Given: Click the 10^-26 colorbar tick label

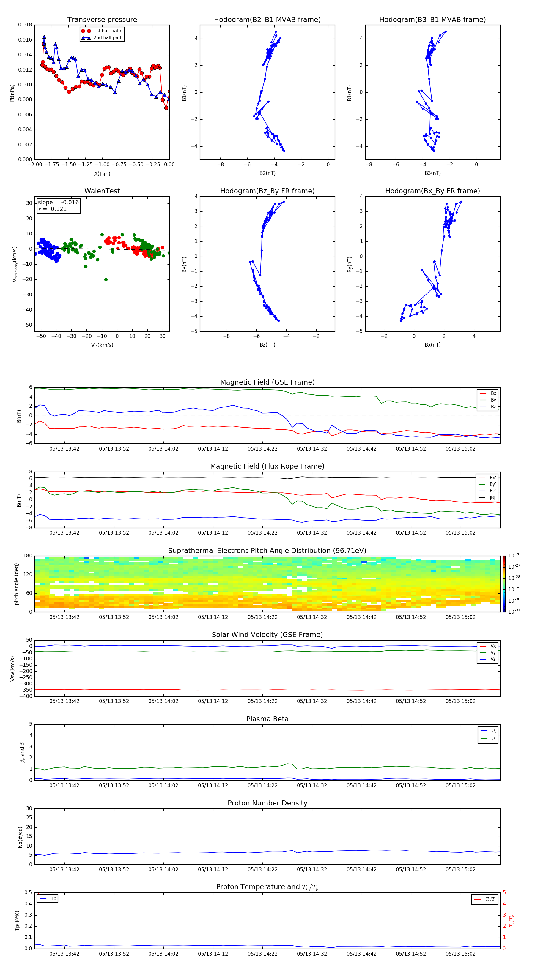Looking at the screenshot, I should [x=514, y=555].
